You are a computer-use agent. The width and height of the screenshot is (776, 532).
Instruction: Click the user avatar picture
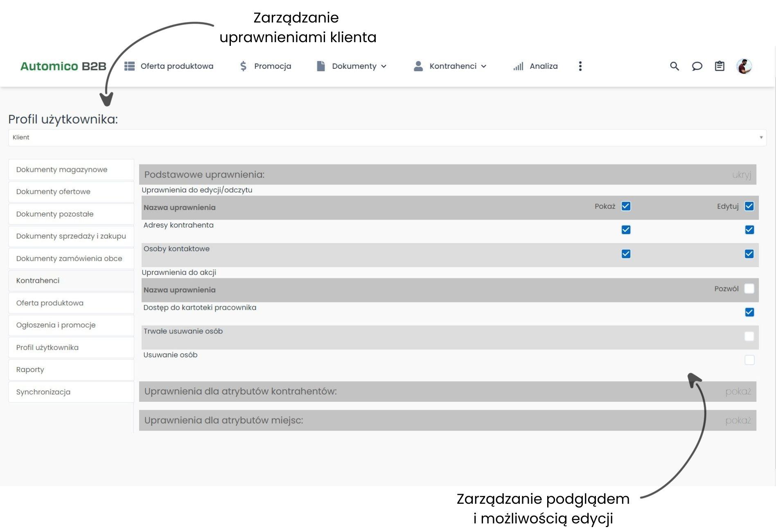(744, 66)
